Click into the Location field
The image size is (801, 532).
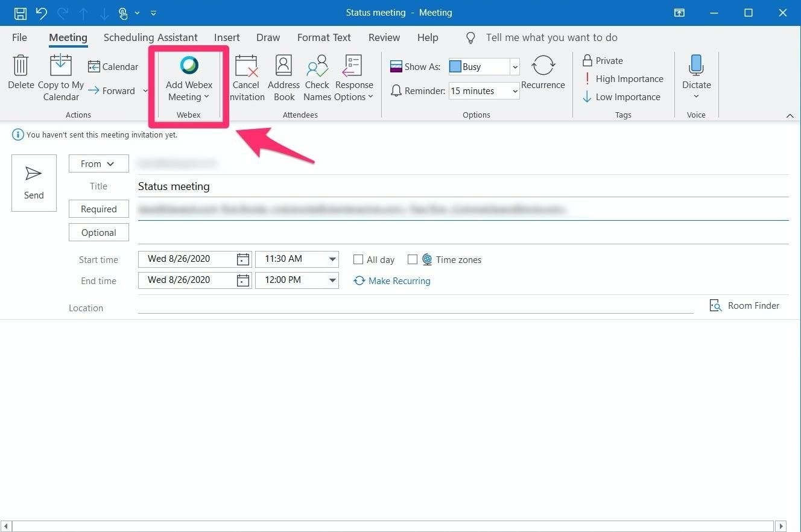(x=416, y=306)
